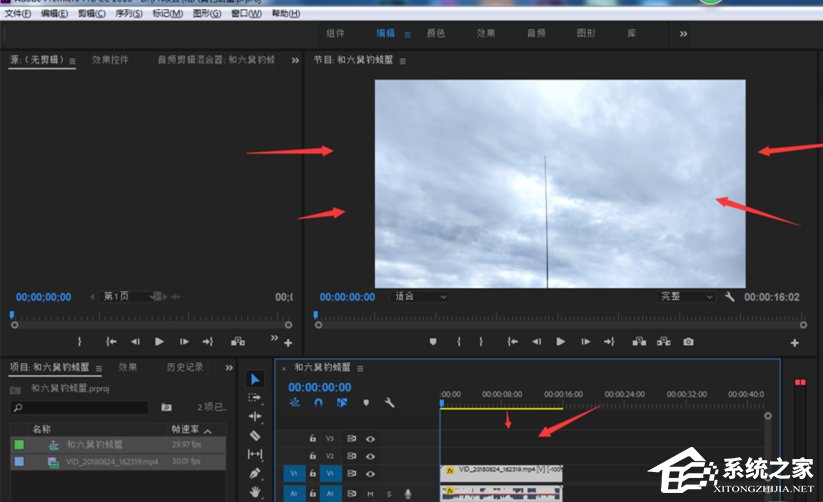
Task: Select the Pen tool
Action: pos(255,473)
